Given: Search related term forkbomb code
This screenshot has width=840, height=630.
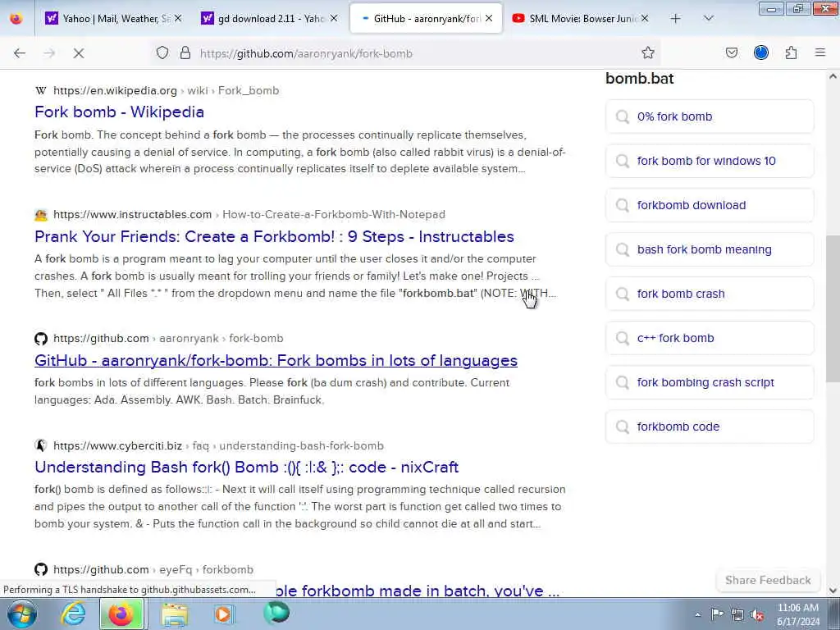Looking at the screenshot, I should click(x=710, y=427).
